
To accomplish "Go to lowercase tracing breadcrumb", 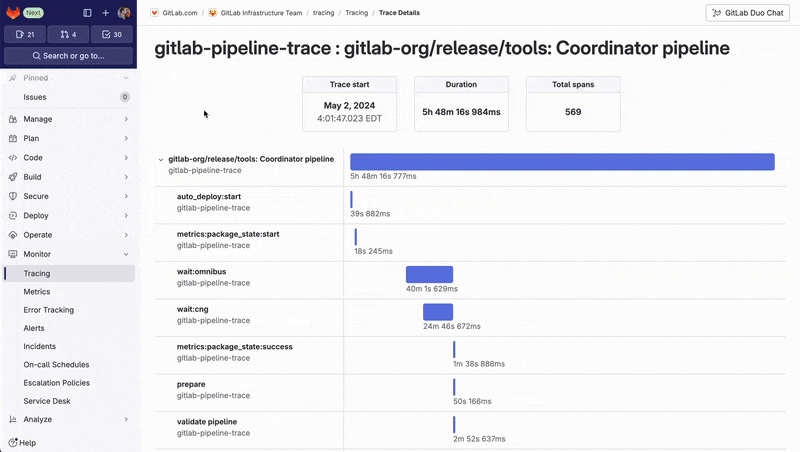I will (x=323, y=13).
